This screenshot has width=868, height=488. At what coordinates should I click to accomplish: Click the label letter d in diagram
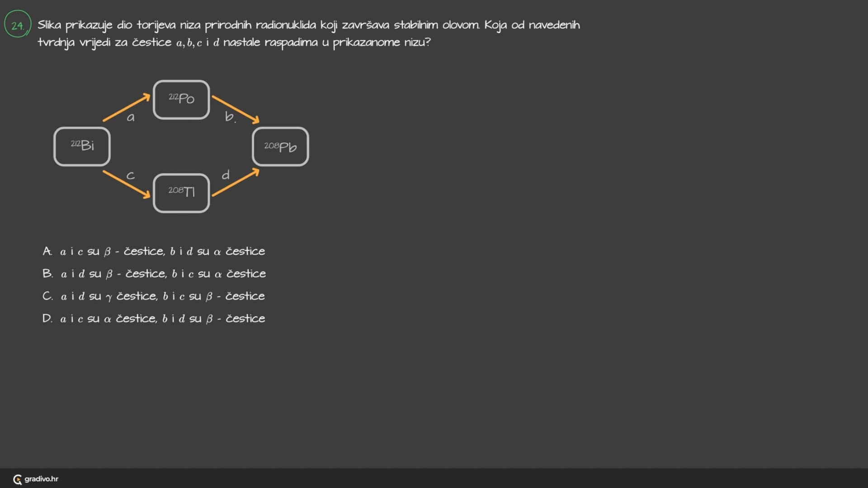[x=226, y=175]
